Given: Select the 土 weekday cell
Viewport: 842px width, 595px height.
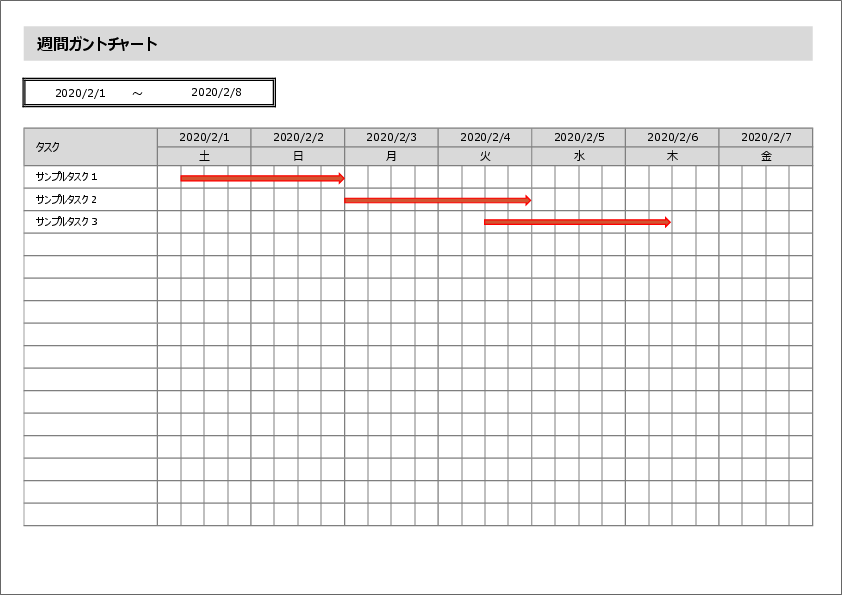Looking at the screenshot, I should [x=204, y=156].
